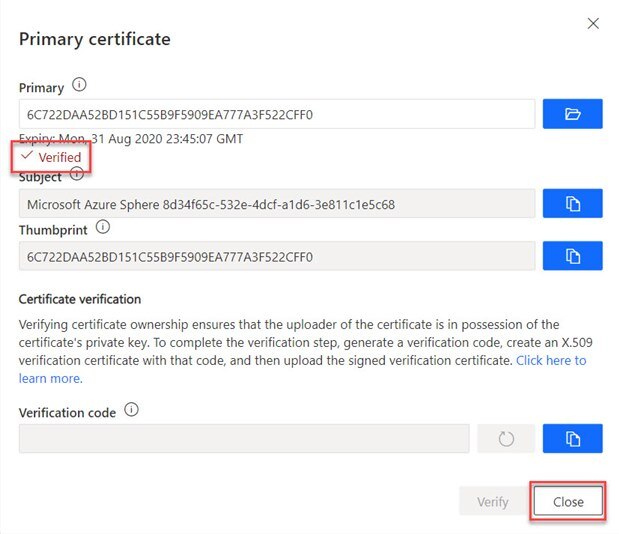The width and height of the screenshot is (619, 534).
Task: Open the 'Click here to learn more' link
Action: (x=551, y=360)
